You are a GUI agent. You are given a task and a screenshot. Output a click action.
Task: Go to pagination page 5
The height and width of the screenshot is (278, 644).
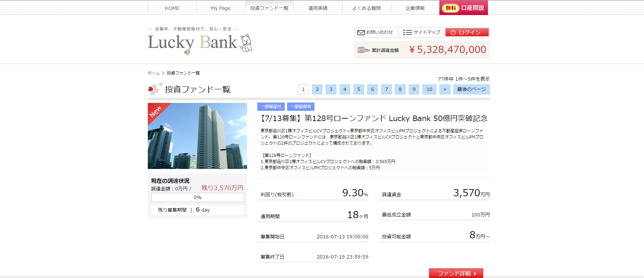[x=359, y=89]
